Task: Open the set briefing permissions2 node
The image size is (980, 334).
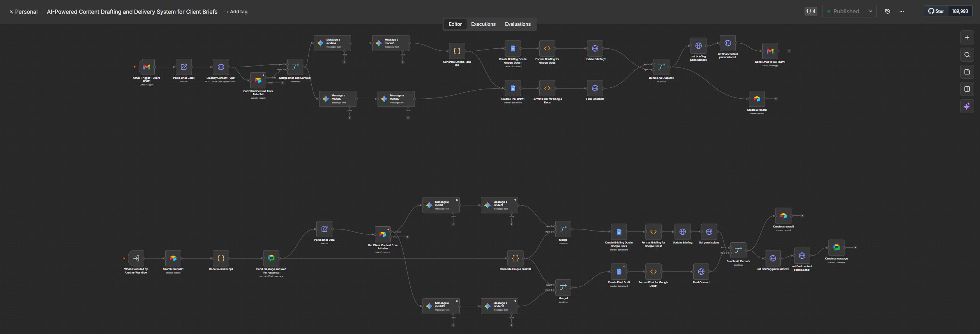Action: pos(699,46)
